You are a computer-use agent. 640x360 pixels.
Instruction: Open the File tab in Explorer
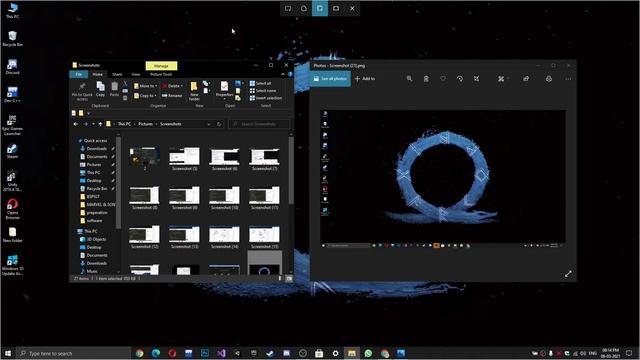(x=79, y=74)
